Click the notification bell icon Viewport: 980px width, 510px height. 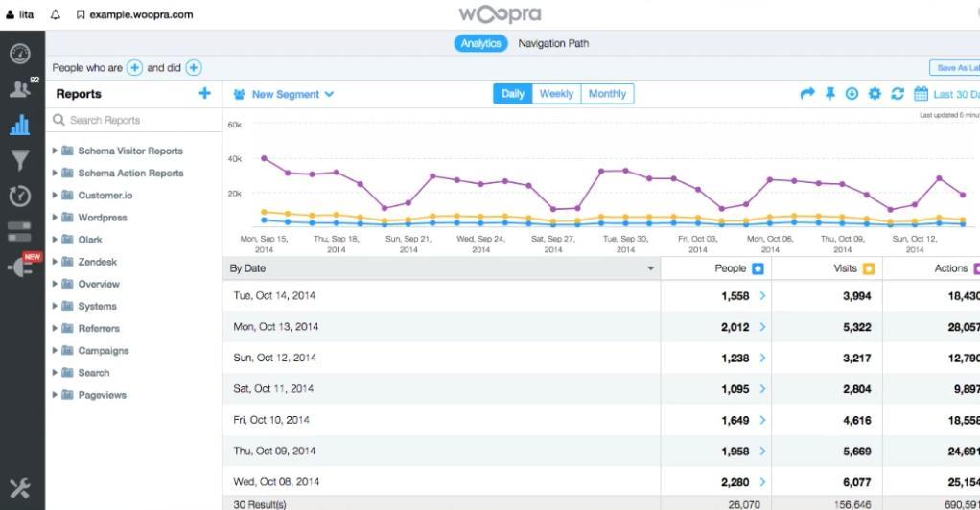[56, 14]
